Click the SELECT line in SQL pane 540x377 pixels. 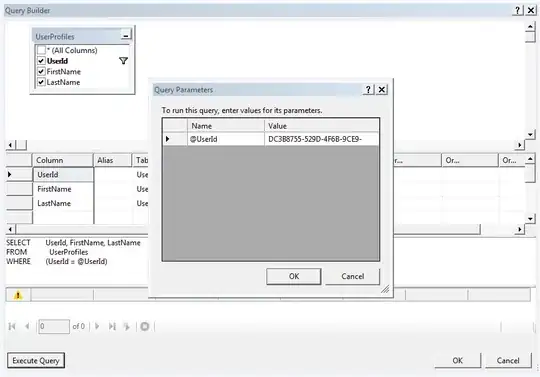73,243
